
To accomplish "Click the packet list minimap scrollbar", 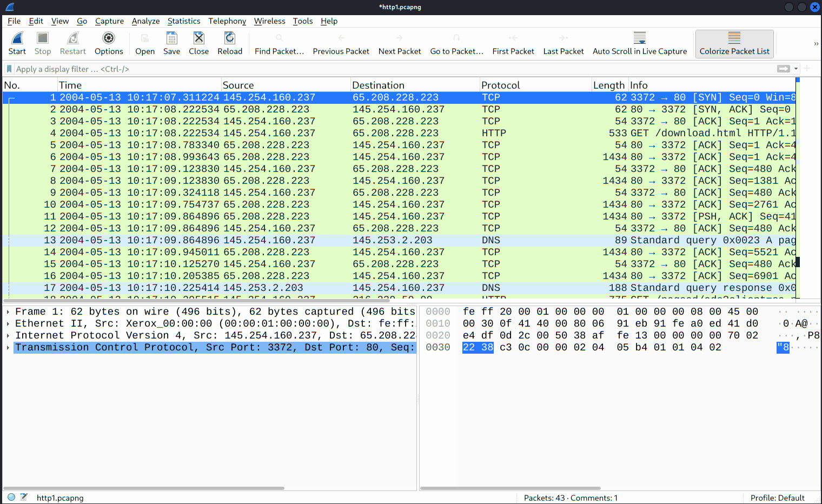I will (798, 188).
